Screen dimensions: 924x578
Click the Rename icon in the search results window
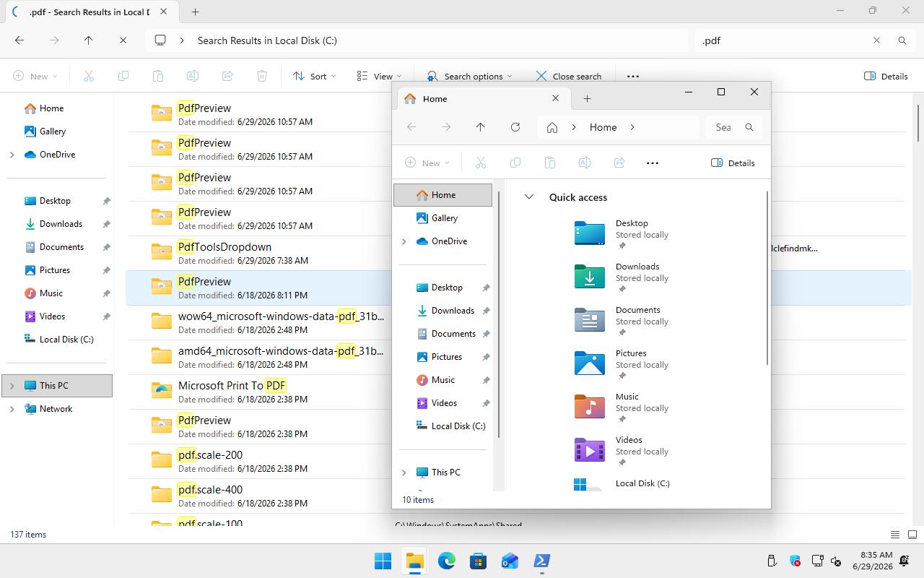pos(193,76)
